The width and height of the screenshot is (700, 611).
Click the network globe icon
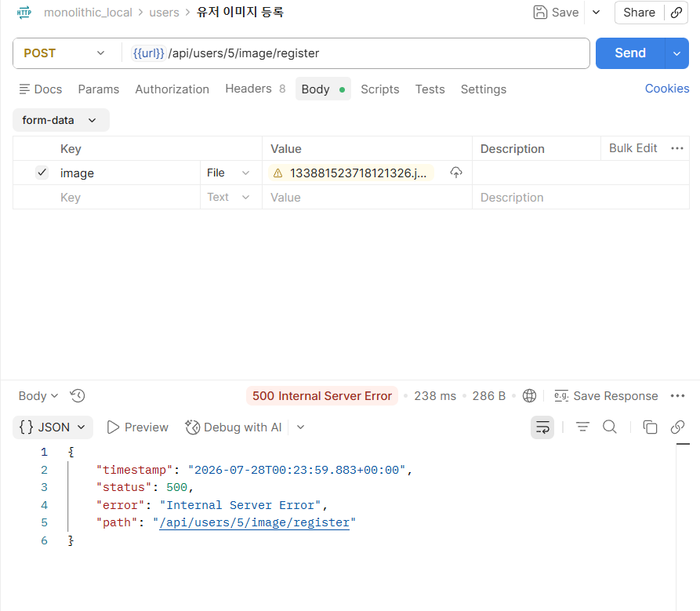[x=529, y=396]
